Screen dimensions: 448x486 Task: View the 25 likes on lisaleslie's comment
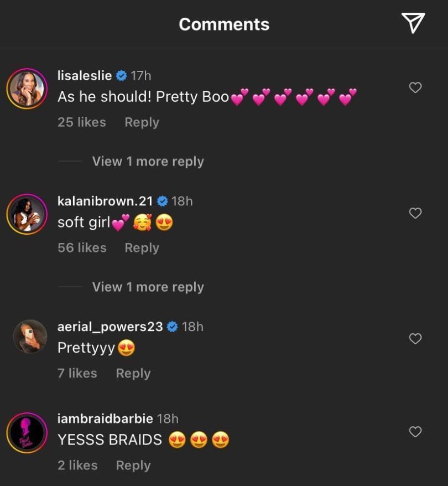click(82, 122)
